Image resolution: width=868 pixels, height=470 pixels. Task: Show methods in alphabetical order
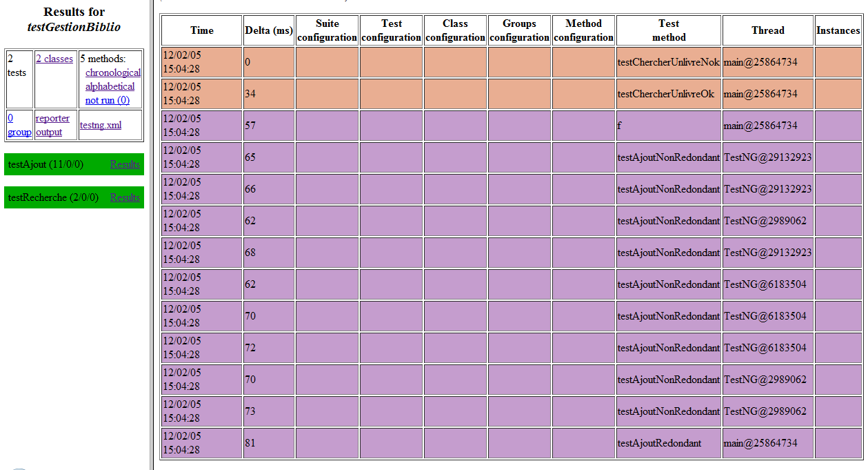click(x=110, y=86)
